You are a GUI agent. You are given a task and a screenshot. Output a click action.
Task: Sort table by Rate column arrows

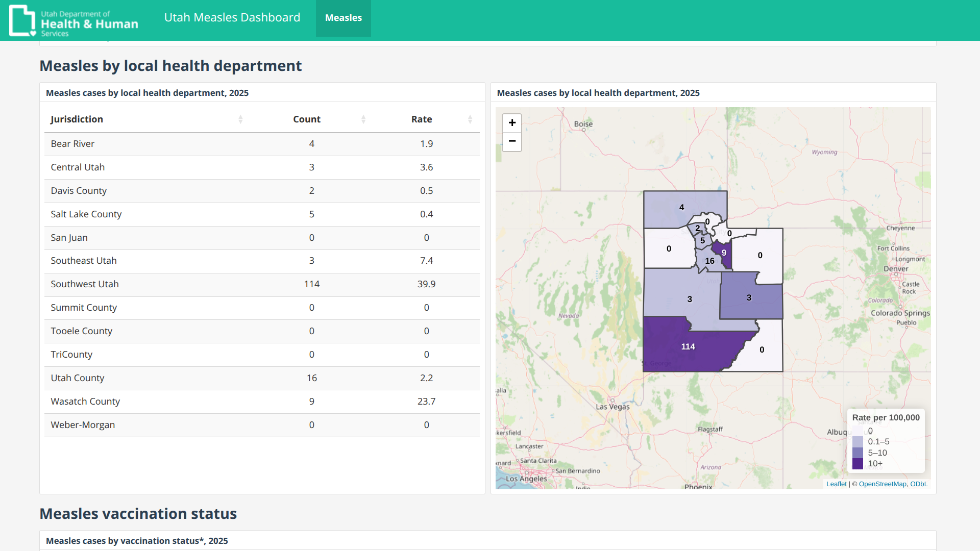pos(470,119)
